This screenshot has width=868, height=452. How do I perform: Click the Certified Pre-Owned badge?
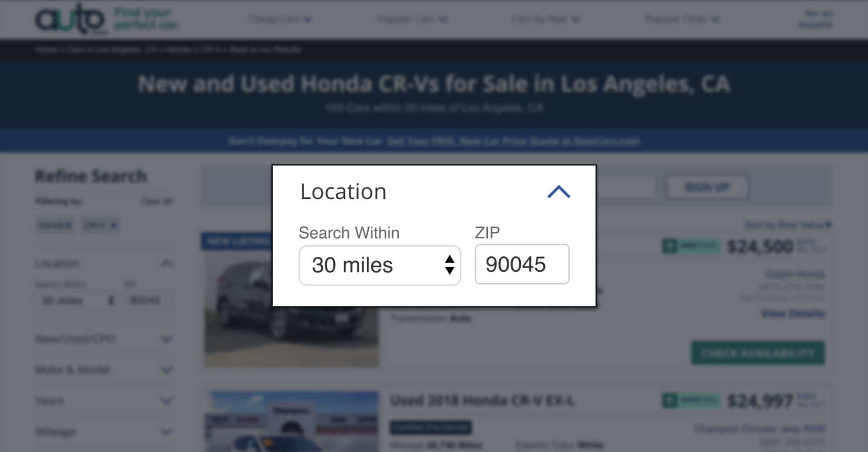pyautogui.click(x=430, y=427)
